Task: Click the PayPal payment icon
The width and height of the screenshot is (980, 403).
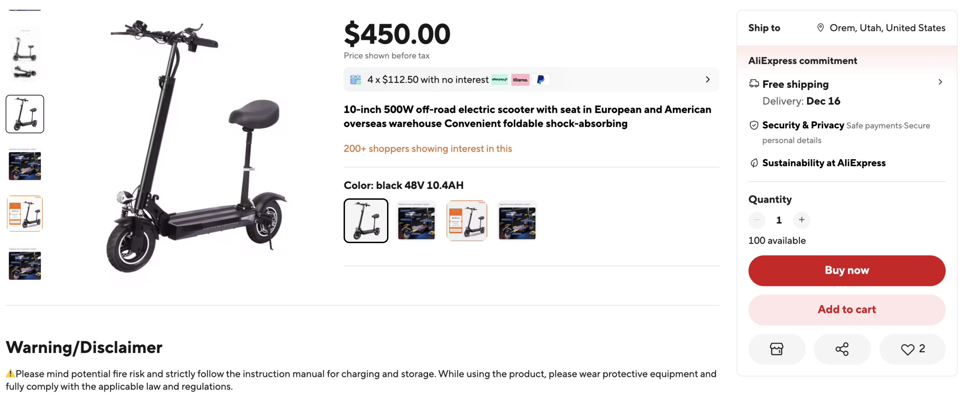Action: 541,80
